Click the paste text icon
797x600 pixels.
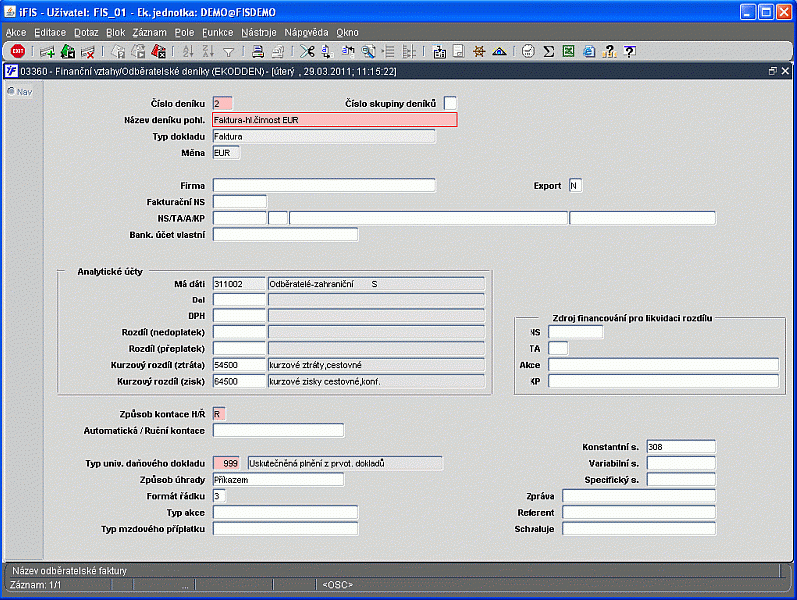(x=348, y=51)
